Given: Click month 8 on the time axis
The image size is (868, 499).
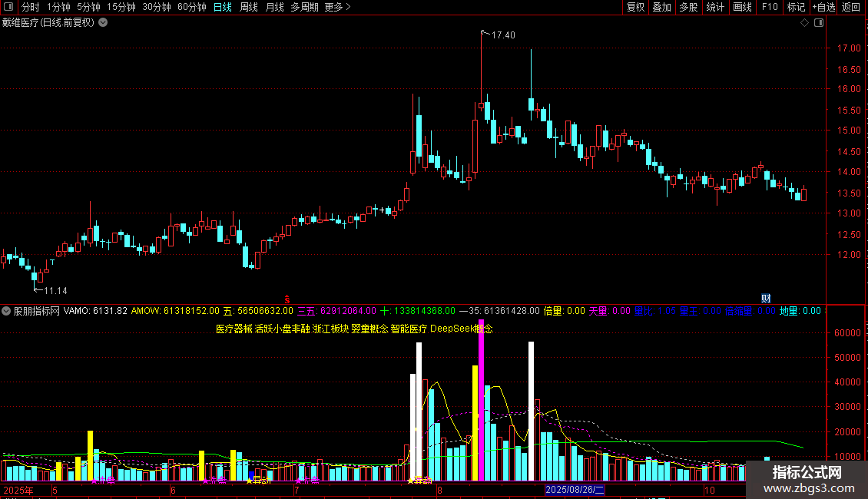Looking at the screenshot, I should click(439, 490).
